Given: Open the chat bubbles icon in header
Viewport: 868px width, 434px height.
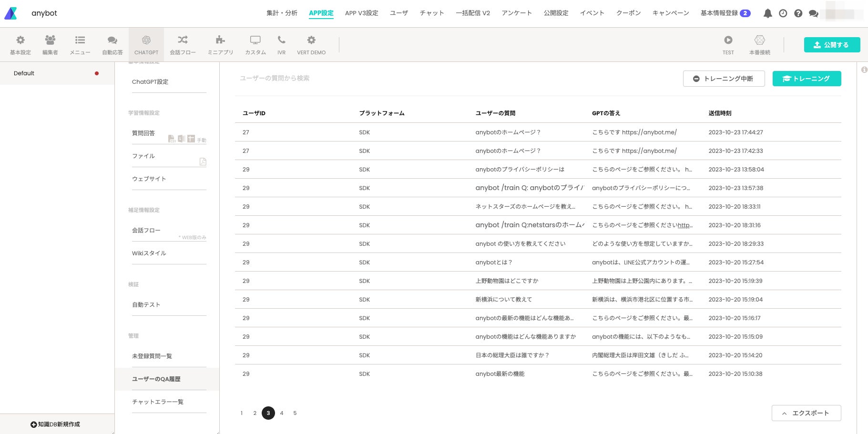Looking at the screenshot, I should (814, 13).
